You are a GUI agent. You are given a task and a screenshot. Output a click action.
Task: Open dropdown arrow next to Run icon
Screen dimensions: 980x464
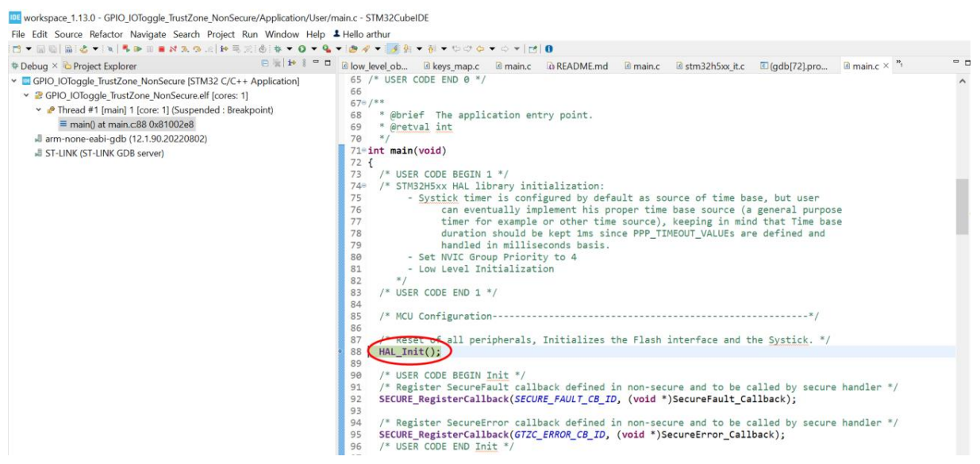coord(313,49)
